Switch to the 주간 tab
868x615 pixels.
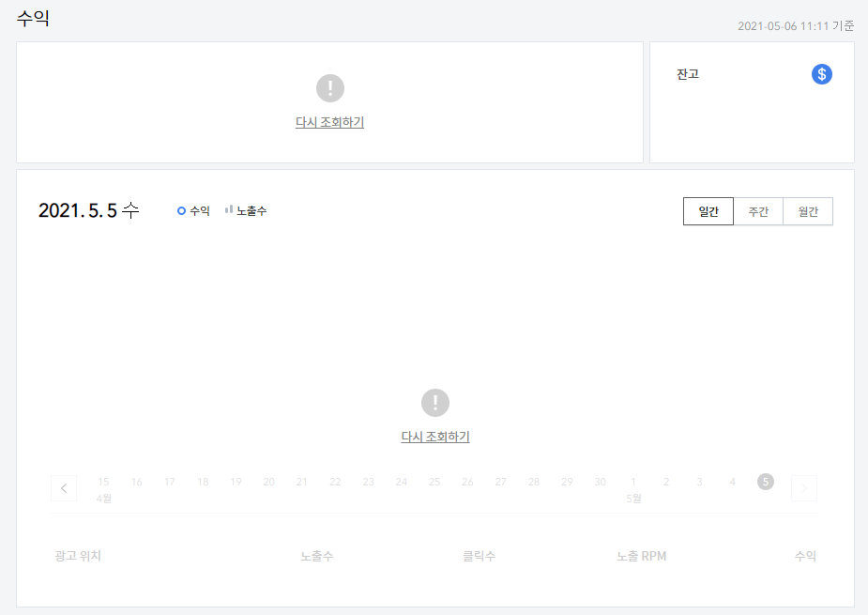click(758, 211)
